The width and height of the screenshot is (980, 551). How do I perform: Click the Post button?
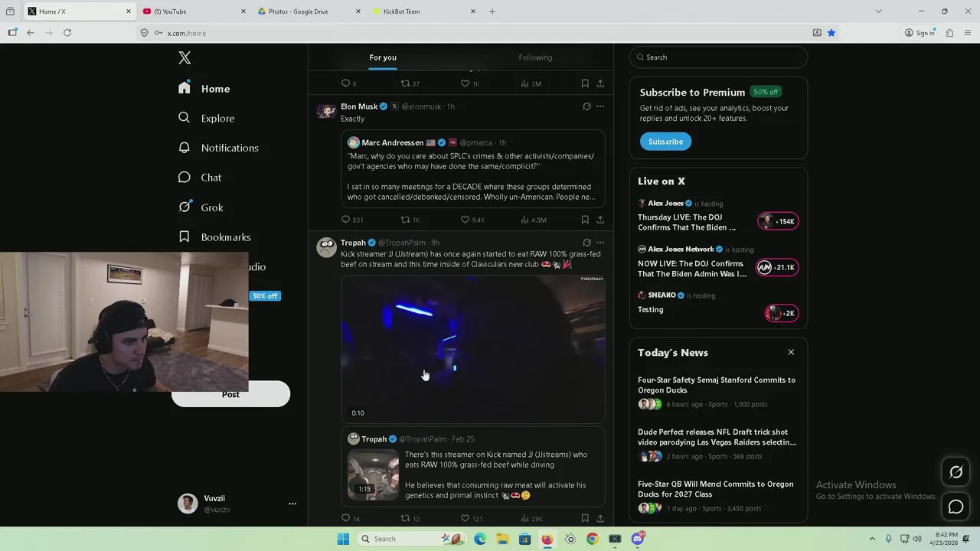[x=230, y=394]
